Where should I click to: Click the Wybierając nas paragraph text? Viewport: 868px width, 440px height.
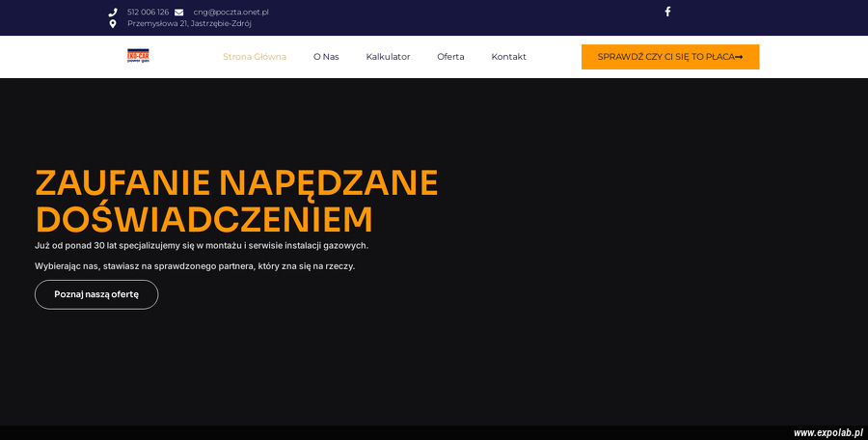click(195, 266)
